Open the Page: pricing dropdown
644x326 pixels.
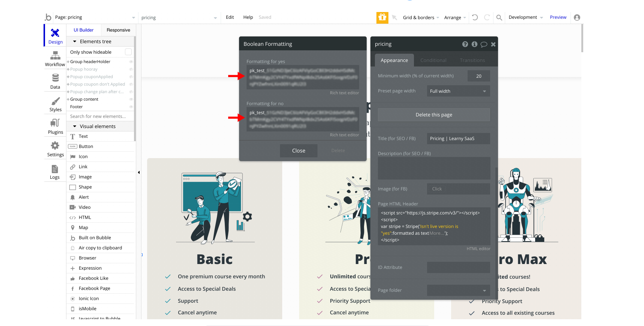(95, 17)
